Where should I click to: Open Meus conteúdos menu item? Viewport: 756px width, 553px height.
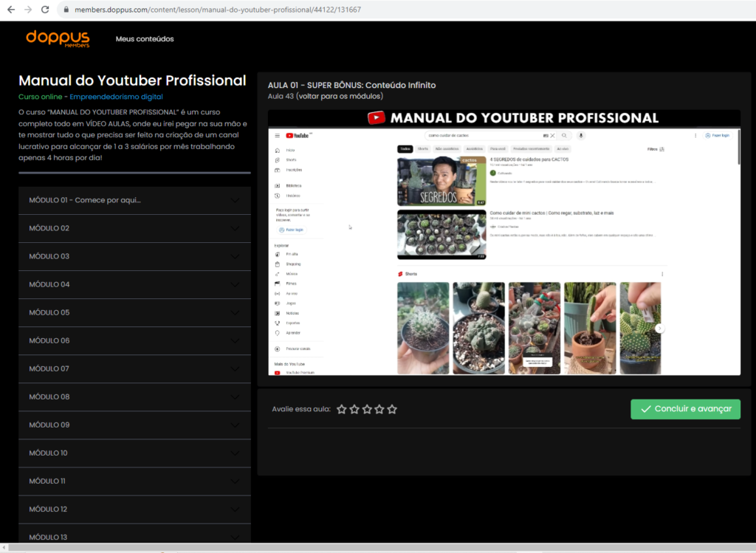coord(145,38)
